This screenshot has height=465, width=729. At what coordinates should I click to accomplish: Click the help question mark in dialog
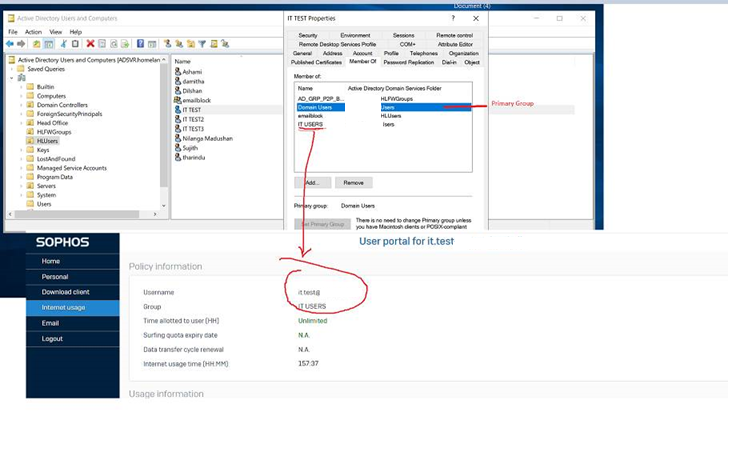click(453, 18)
